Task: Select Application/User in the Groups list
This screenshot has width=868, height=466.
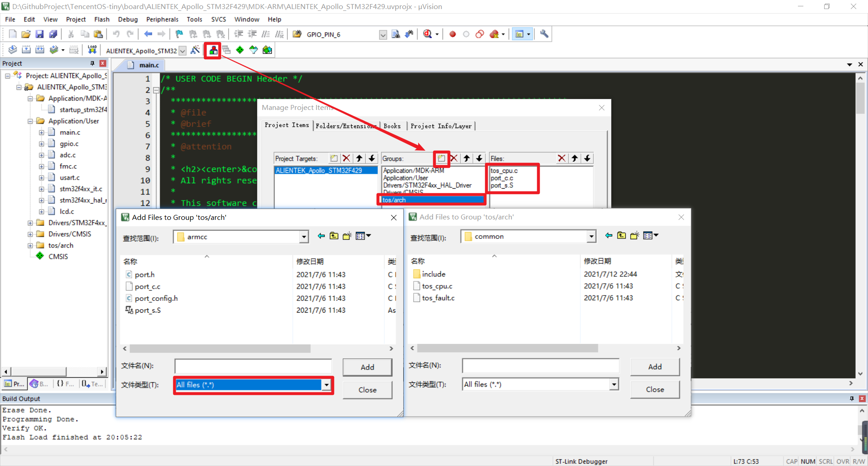Action: [406, 178]
